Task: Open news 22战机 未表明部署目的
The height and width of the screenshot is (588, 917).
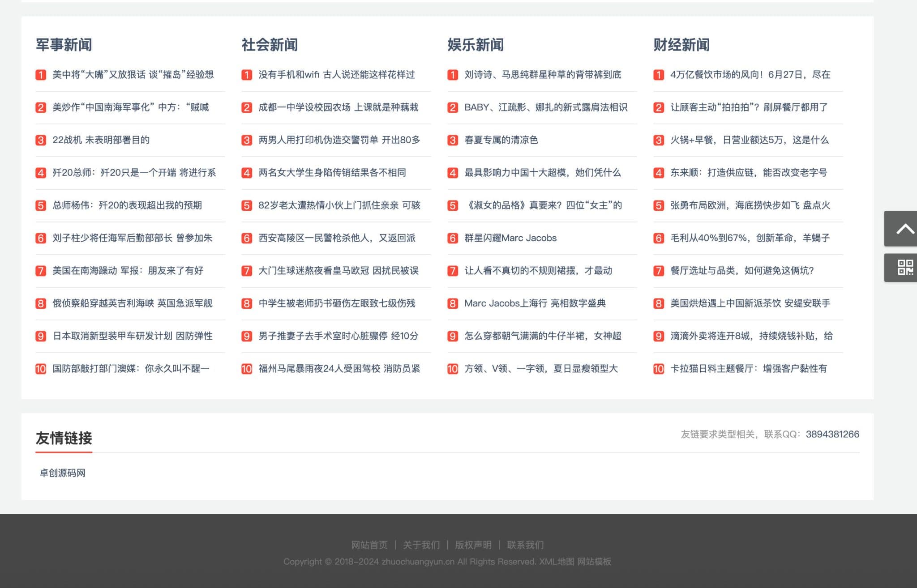Action: (101, 140)
